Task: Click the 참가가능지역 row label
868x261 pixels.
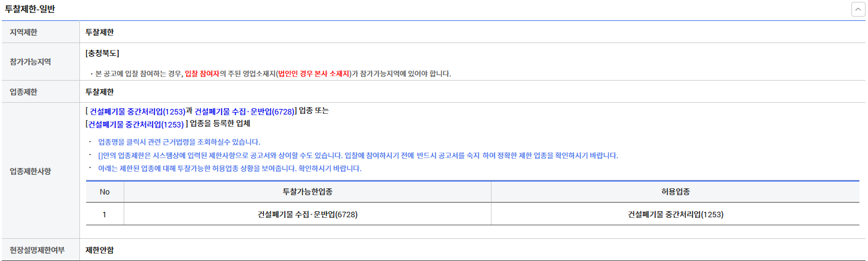Action: coord(30,62)
